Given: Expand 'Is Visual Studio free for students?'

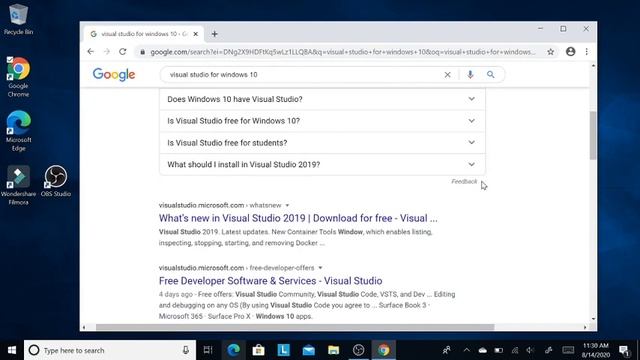Looking at the screenshot, I should pos(322,143).
